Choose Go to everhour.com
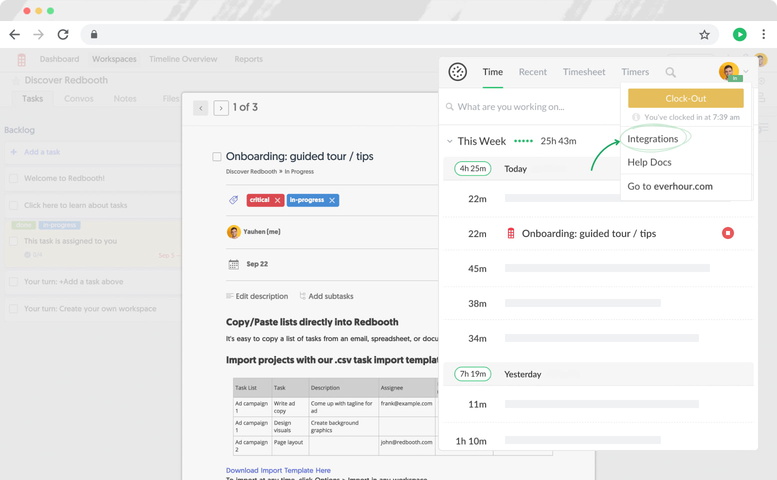The width and height of the screenshot is (777, 480). pos(669,186)
